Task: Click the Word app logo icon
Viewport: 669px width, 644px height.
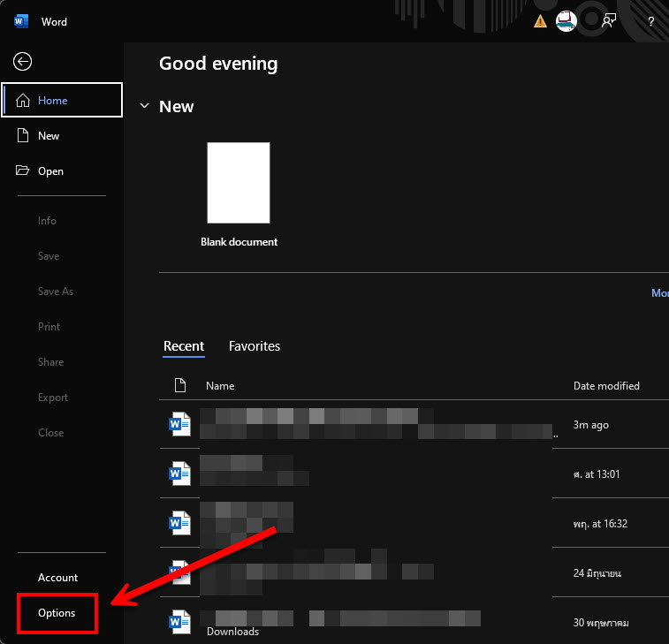Action: click(21, 21)
